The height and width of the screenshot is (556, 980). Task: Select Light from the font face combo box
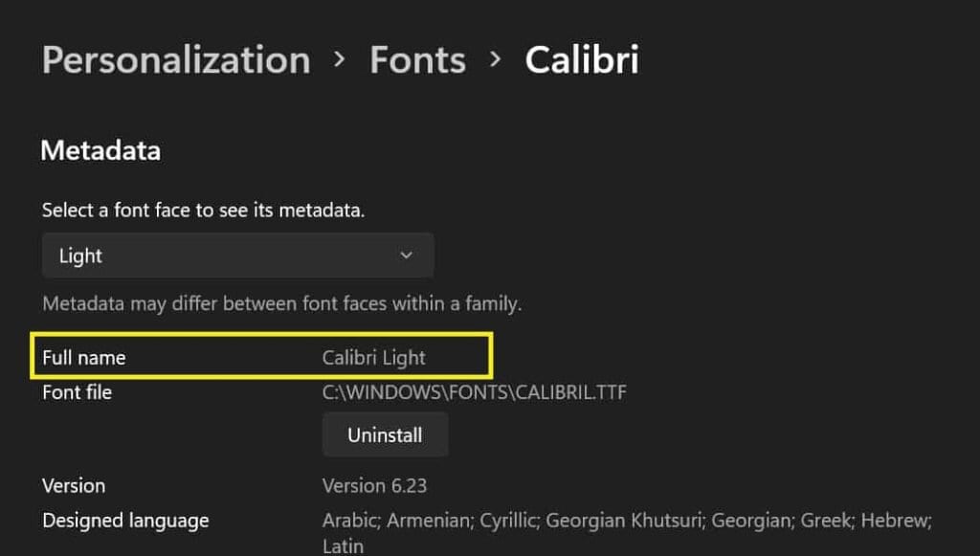(237, 256)
